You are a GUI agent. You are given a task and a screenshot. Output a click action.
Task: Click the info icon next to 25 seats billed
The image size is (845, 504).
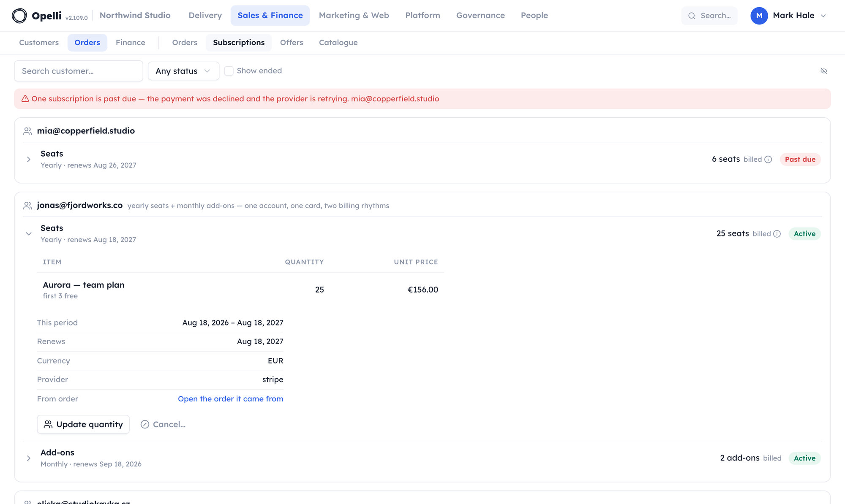(777, 234)
